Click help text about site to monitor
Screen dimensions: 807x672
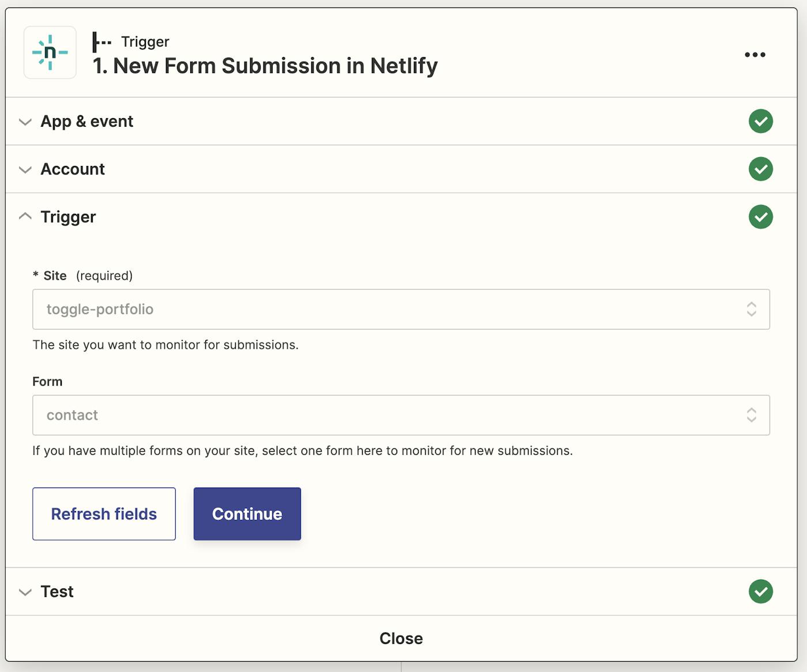tap(165, 345)
